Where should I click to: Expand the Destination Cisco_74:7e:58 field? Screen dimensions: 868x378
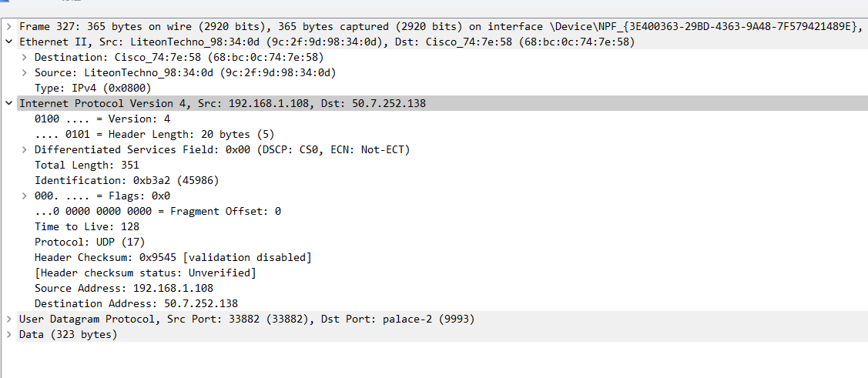pyautogui.click(x=25, y=57)
